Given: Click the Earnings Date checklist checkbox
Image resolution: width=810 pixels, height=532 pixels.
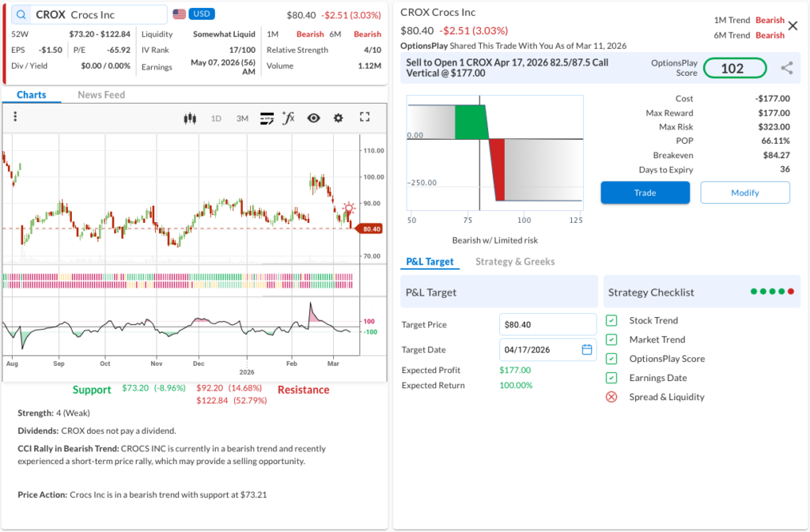Looking at the screenshot, I should pos(611,378).
